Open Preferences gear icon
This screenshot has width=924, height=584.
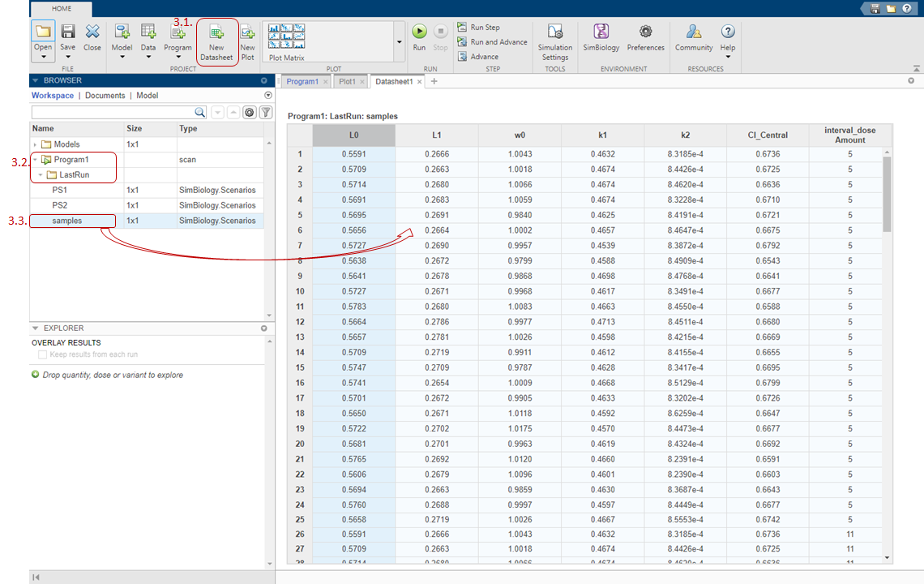click(x=645, y=32)
